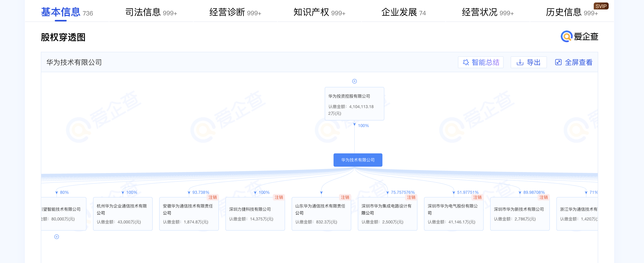Open the 经营诊断 tab
Image resolution: width=644 pixels, height=263 pixels.
point(235,12)
